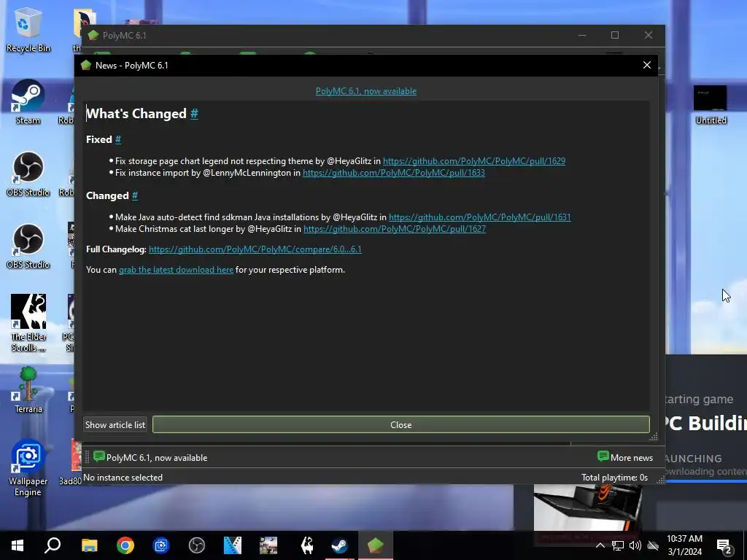Open the first OBS Studio desktop shortcut

(x=28, y=174)
